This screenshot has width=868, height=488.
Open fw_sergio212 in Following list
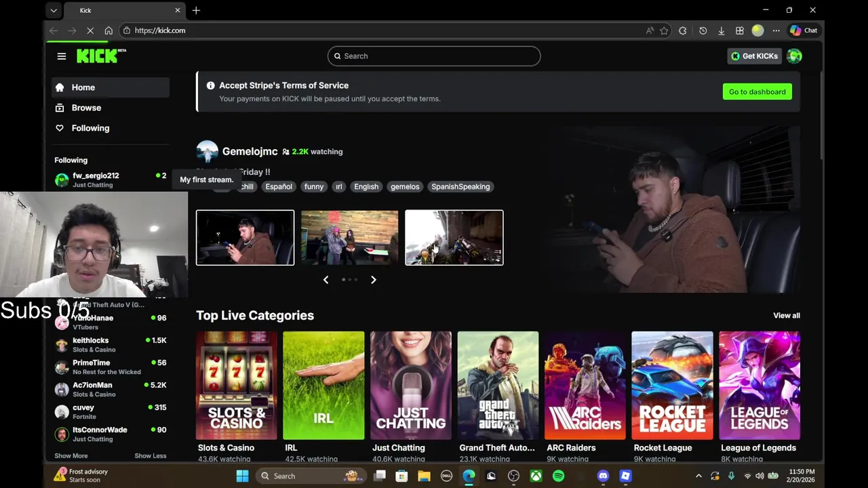tap(111, 180)
